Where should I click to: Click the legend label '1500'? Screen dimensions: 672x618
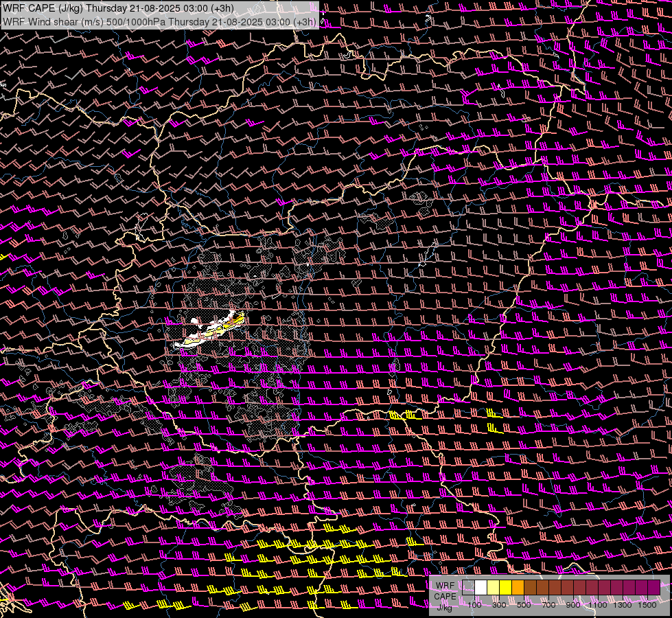click(647, 605)
